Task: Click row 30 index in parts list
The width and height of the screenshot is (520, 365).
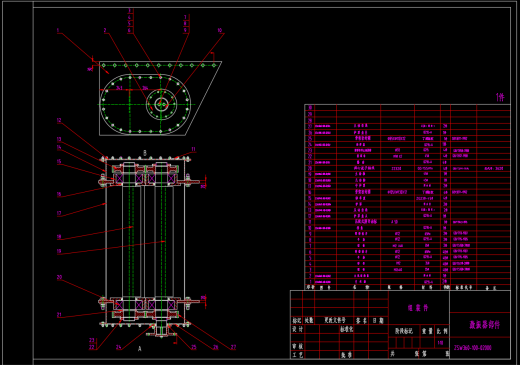Action: pyautogui.click(x=310, y=108)
